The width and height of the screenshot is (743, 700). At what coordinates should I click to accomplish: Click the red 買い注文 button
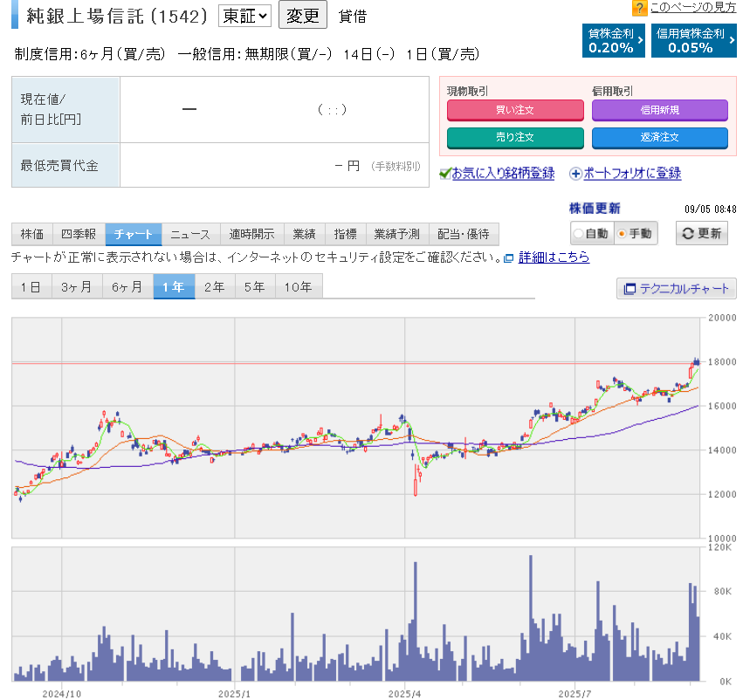click(x=515, y=110)
